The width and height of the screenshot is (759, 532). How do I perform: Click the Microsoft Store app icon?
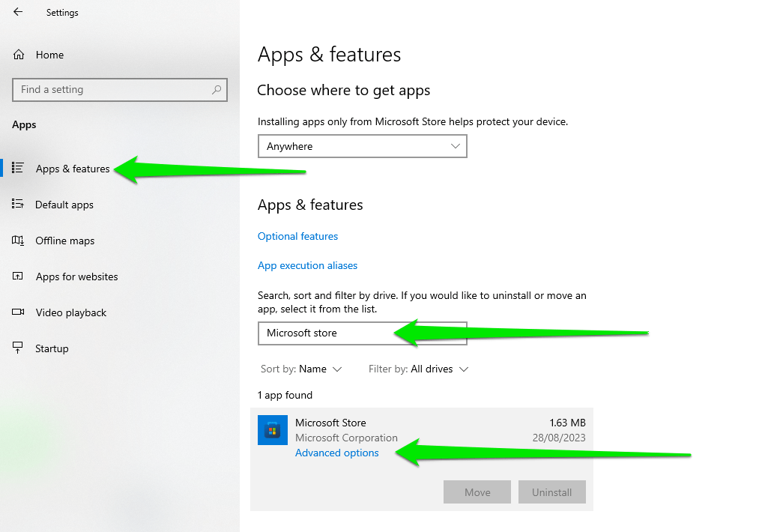point(273,430)
